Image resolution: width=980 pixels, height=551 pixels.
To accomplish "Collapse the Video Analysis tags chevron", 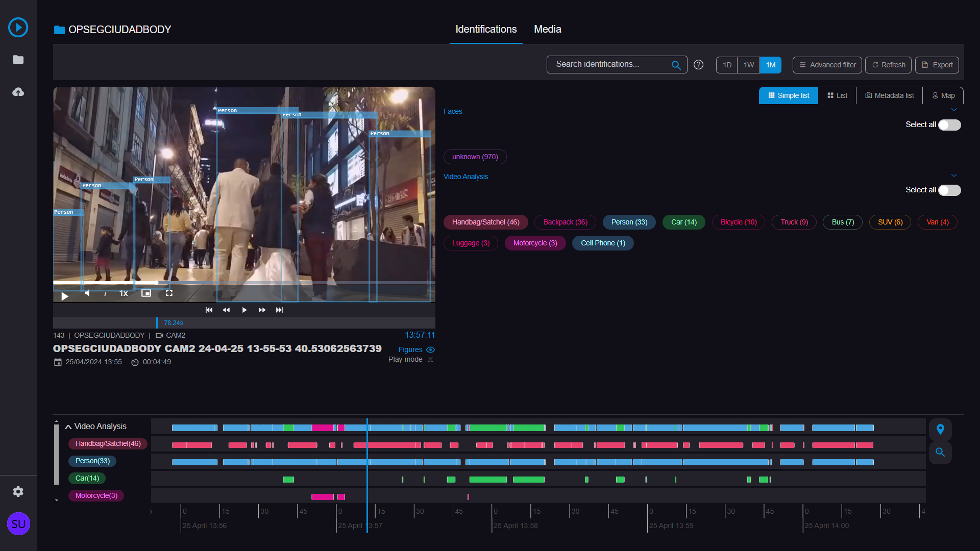I will pyautogui.click(x=954, y=176).
